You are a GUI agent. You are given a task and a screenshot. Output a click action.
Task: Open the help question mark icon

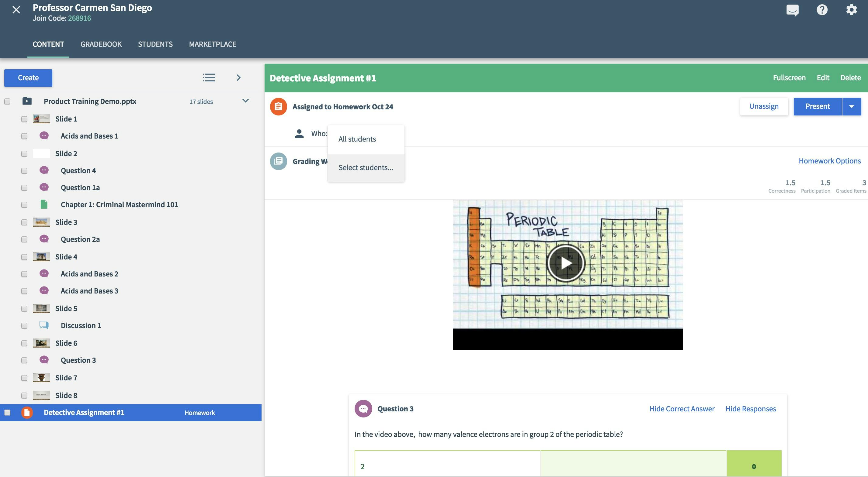click(x=822, y=10)
